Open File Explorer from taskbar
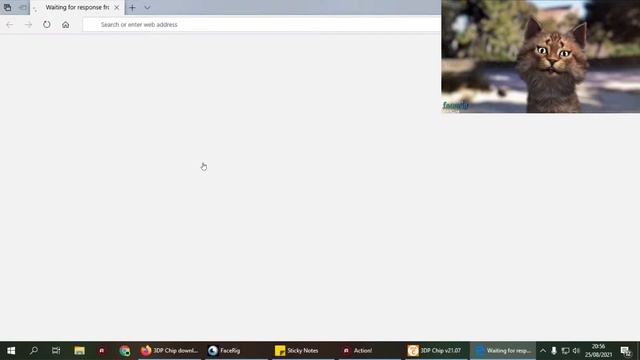The height and width of the screenshot is (360, 640). (79, 351)
